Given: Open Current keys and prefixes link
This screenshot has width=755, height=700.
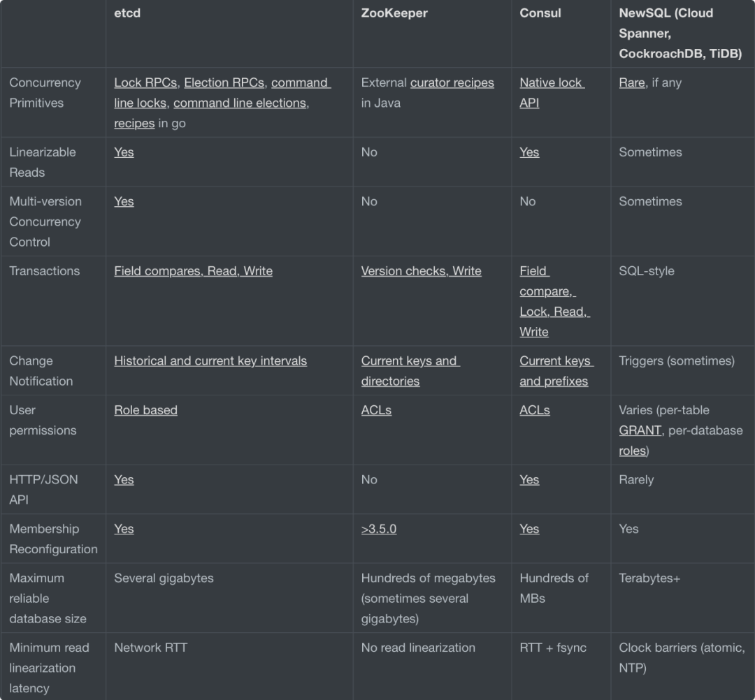Looking at the screenshot, I should (556, 371).
